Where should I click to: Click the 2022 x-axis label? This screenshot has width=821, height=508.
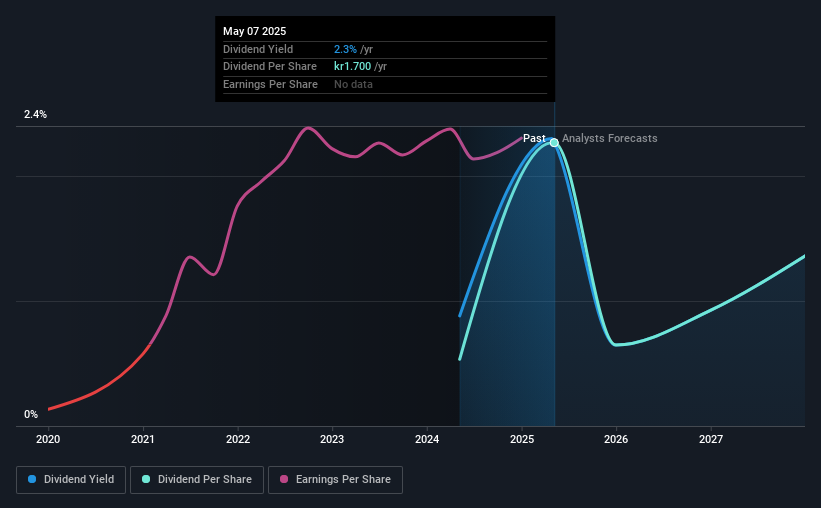[238, 439]
